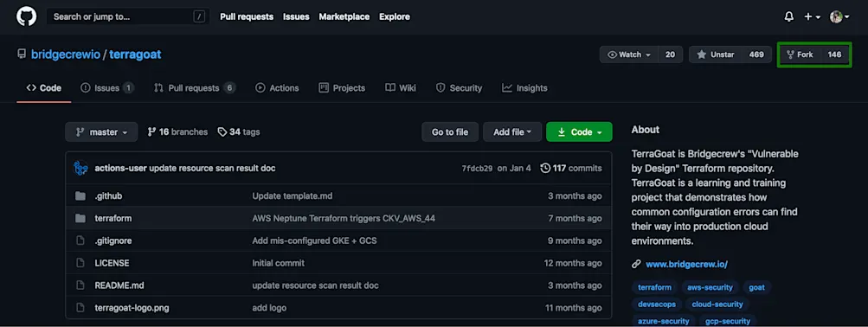
Task: Open the bridgecrewio owner link
Action: pyautogui.click(x=65, y=54)
